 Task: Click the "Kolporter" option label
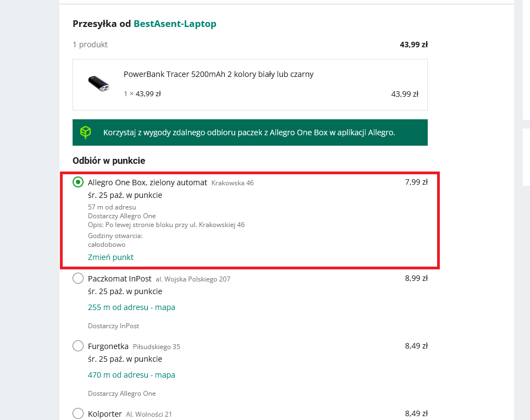tap(105, 413)
